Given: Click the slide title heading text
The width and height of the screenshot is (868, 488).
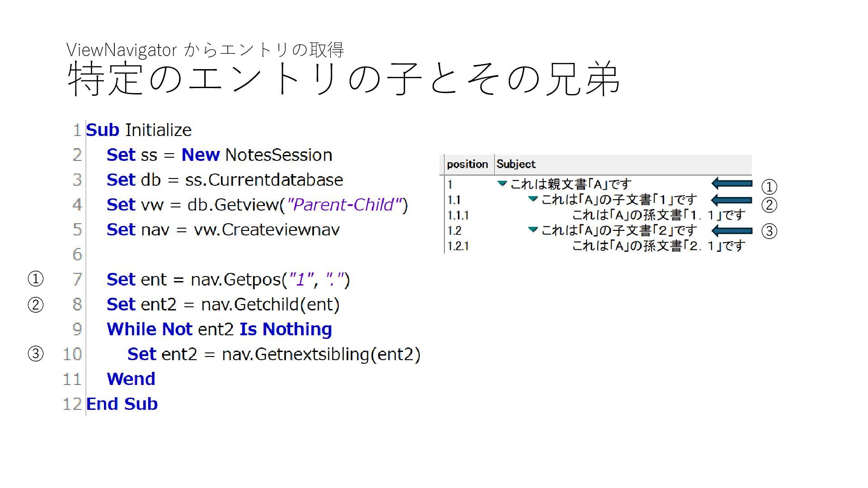Looking at the screenshot, I should pos(344,79).
